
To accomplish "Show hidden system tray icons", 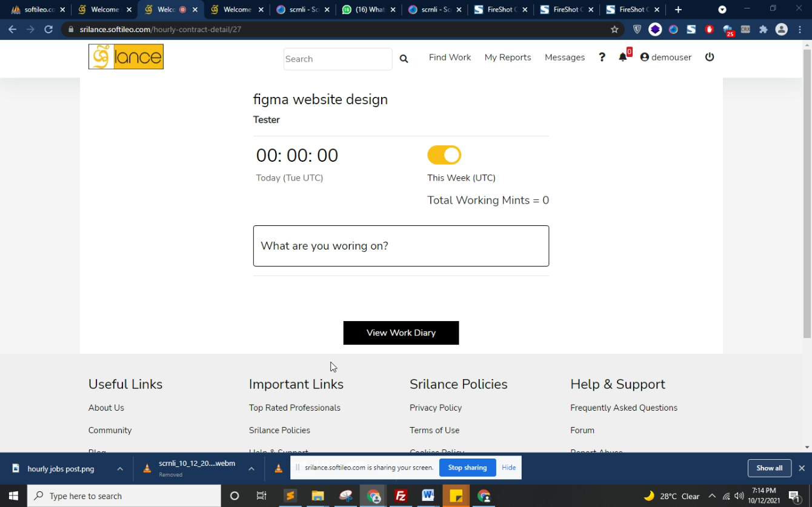I will pos(712,495).
